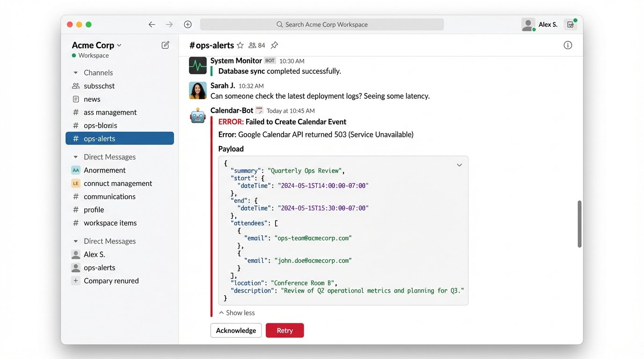Star the #ops-alerts channel

tap(240, 45)
